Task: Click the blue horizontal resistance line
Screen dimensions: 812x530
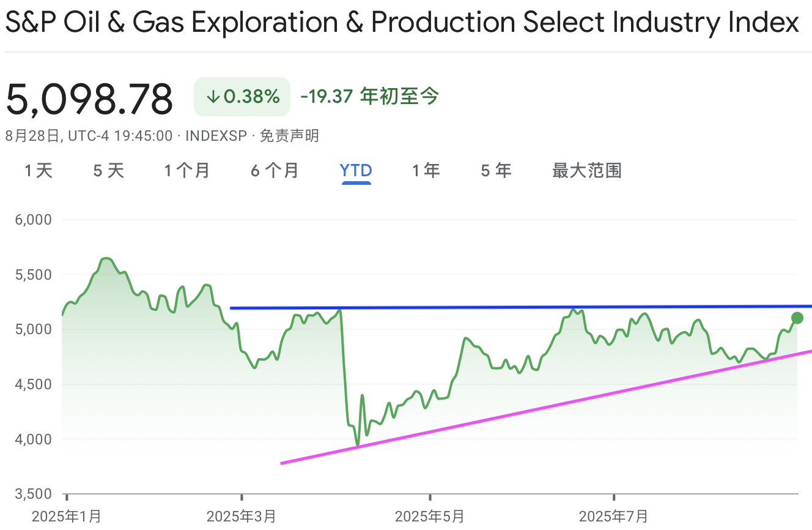Action: pyautogui.click(x=521, y=307)
